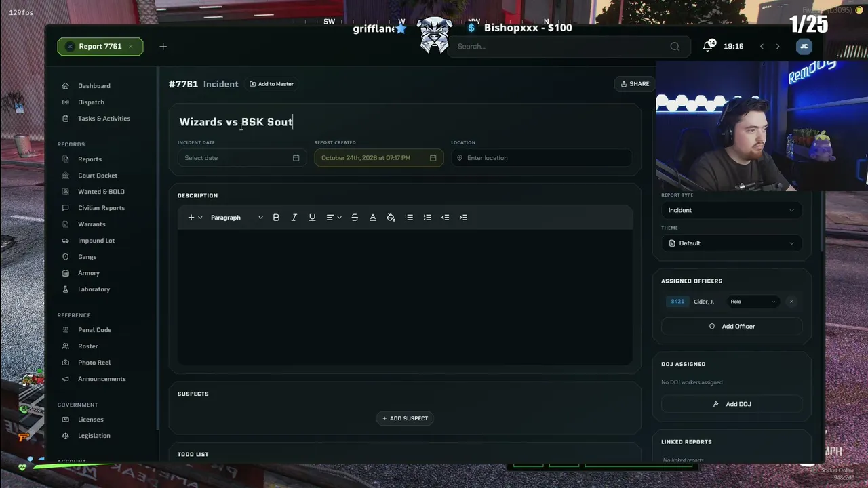Apply strikethrough formatting icon

coord(355,218)
